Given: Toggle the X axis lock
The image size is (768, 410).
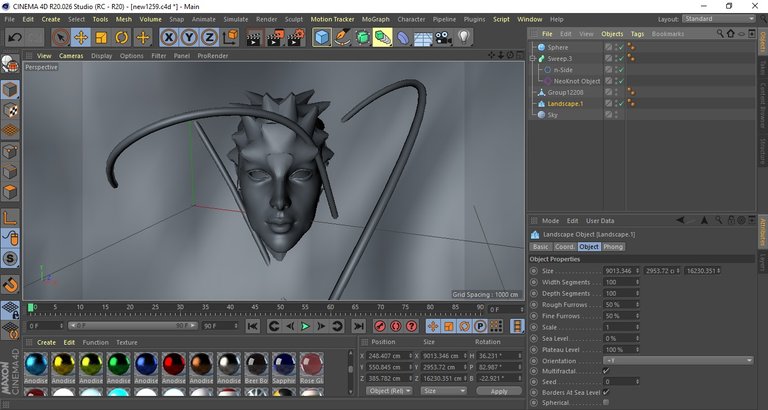Looking at the screenshot, I should coord(168,37).
